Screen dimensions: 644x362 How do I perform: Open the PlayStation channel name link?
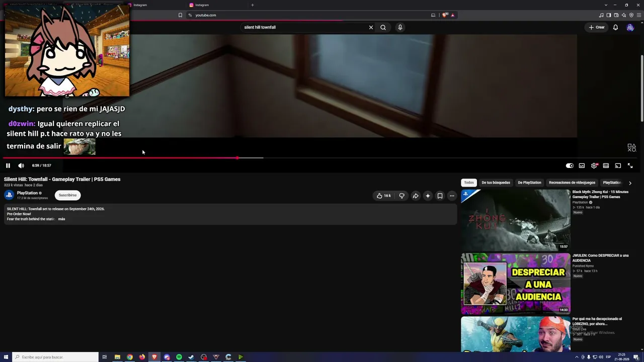(27, 193)
